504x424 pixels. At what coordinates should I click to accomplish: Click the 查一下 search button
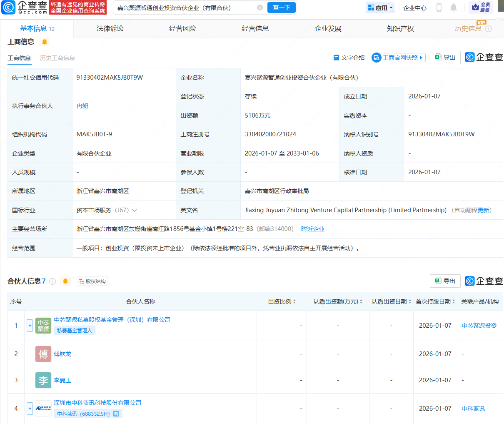(x=281, y=8)
